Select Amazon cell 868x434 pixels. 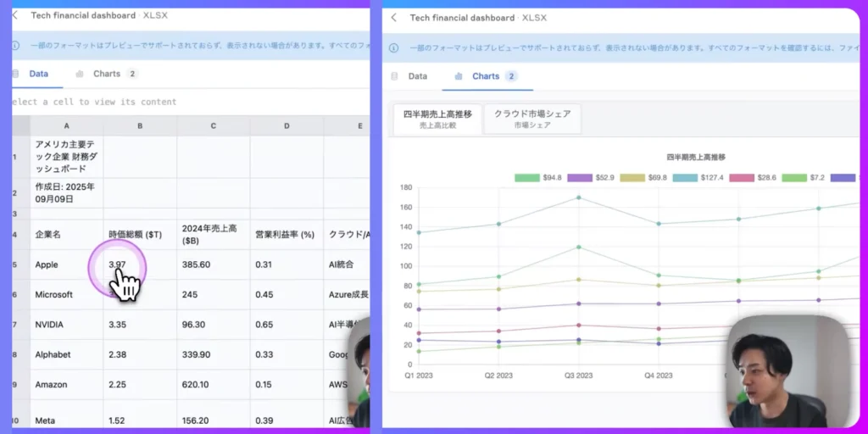click(x=66, y=384)
